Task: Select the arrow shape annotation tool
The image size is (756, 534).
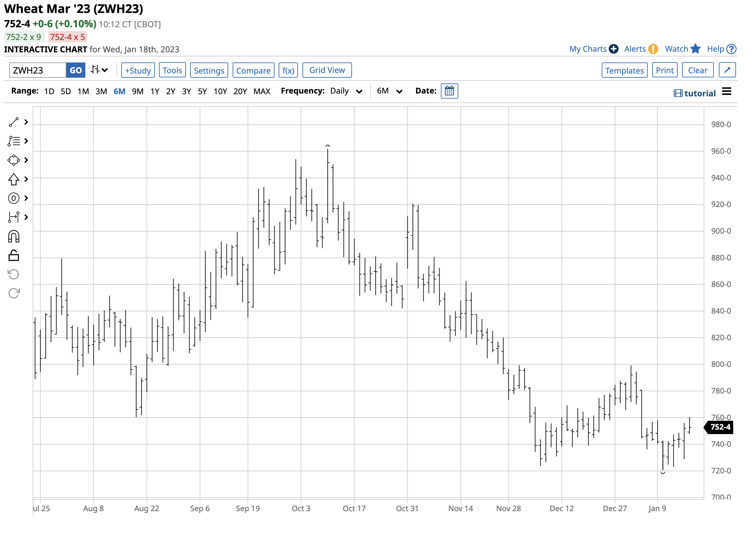Action: [14, 179]
